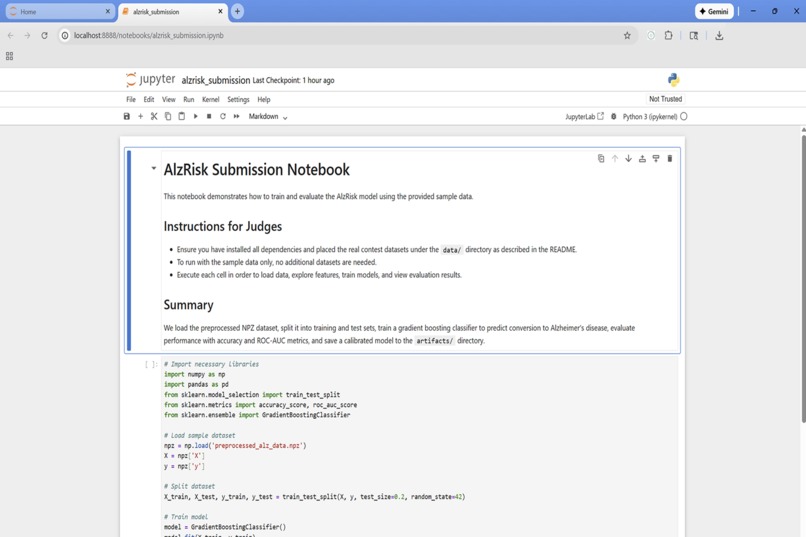Click the Instructions for Judges heading
Screen dimensions: 806x537
pos(223,226)
